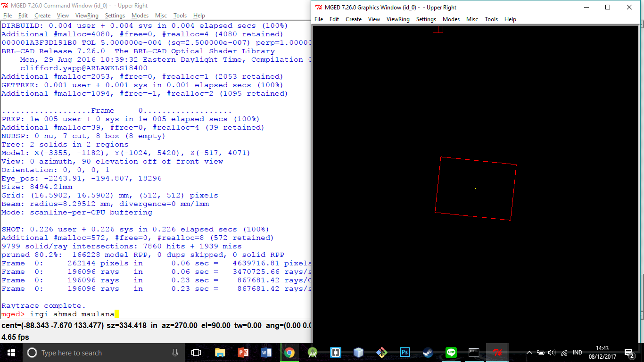The height and width of the screenshot is (362, 644).
Task: Open View menu in Command Window
Action: point(63,16)
